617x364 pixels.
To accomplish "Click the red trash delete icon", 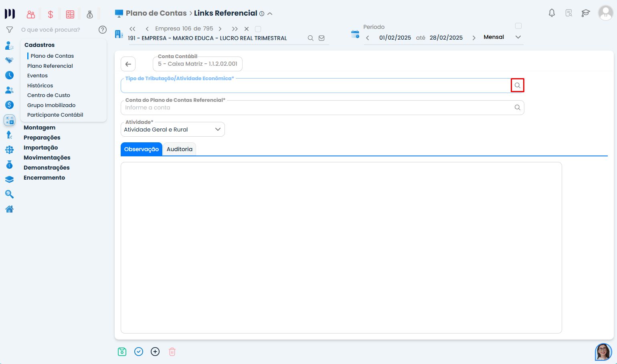I will coord(172,352).
